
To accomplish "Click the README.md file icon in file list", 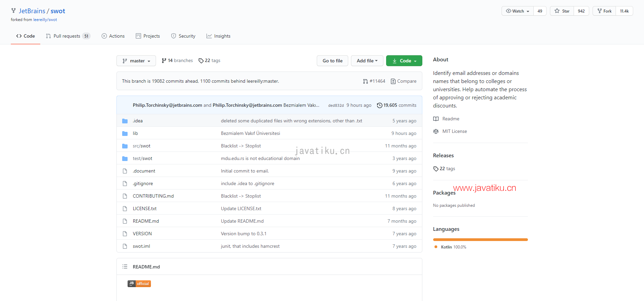I will 125,221.
